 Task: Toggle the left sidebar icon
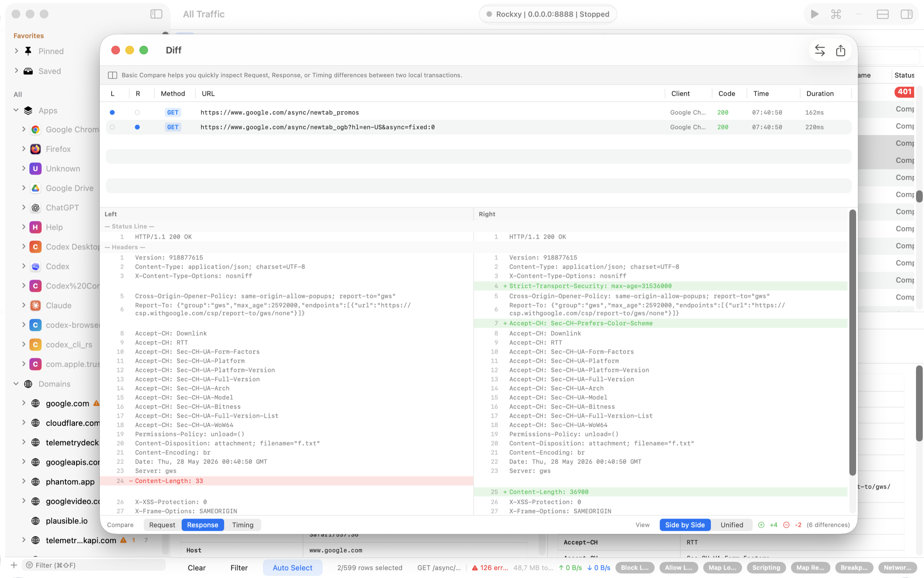(156, 14)
